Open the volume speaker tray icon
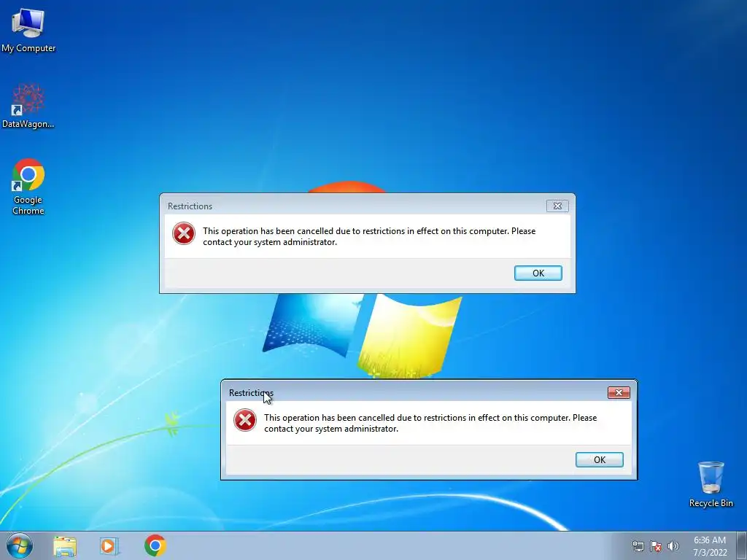The height and width of the screenshot is (560, 747). point(673,546)
